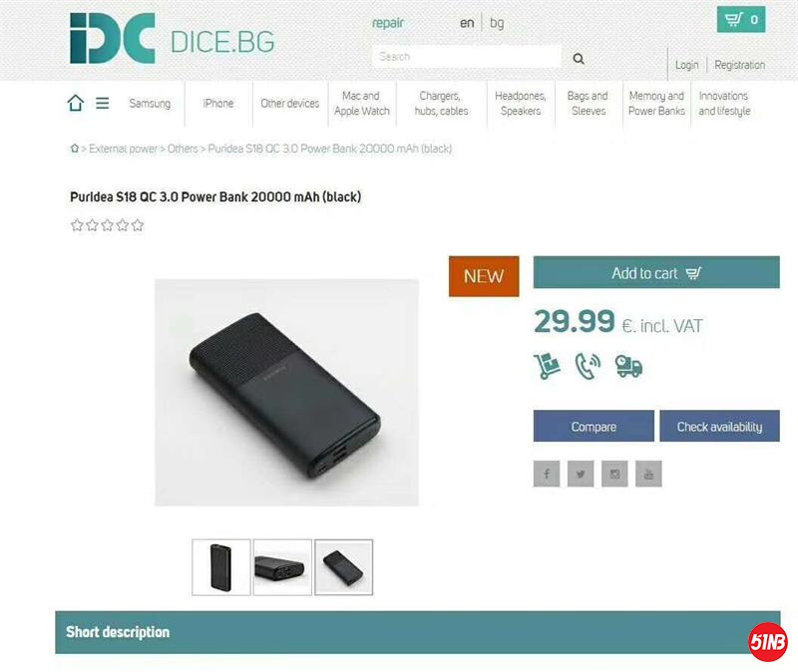Open the Instagram share icon
Image resolution: width=798 pixels, height=672 pixels.
coord(614,474)
